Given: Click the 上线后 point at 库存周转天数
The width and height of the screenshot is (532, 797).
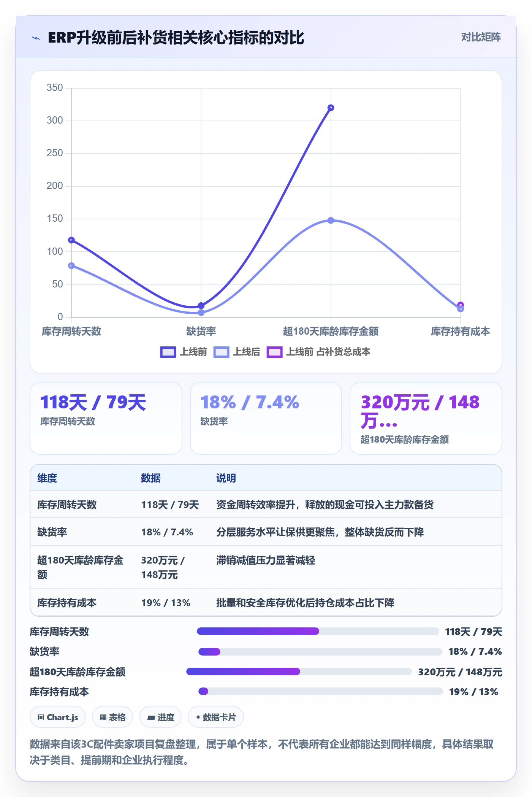Looking at the screenshot, I should (71, 265).
